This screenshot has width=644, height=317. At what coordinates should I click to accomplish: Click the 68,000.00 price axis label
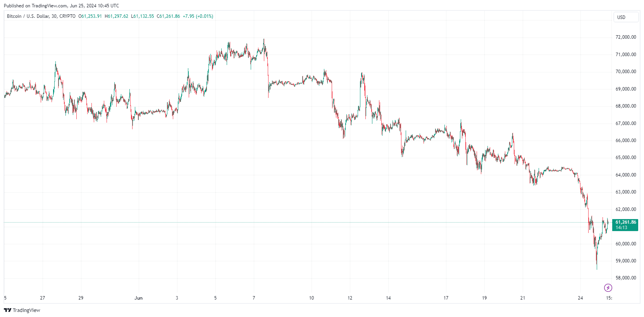pyautogui.click(x=626, y=106)
